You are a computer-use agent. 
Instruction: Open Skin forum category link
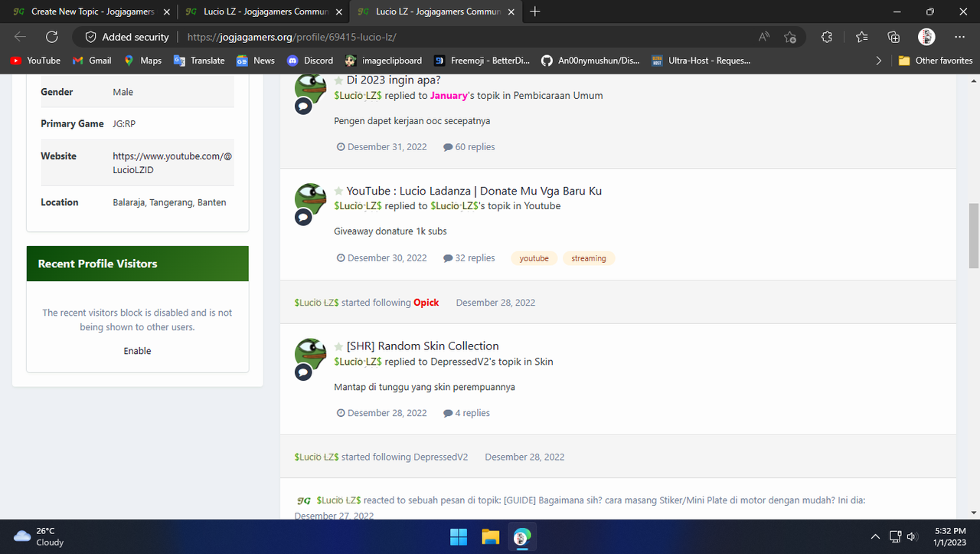click(544, 362)
